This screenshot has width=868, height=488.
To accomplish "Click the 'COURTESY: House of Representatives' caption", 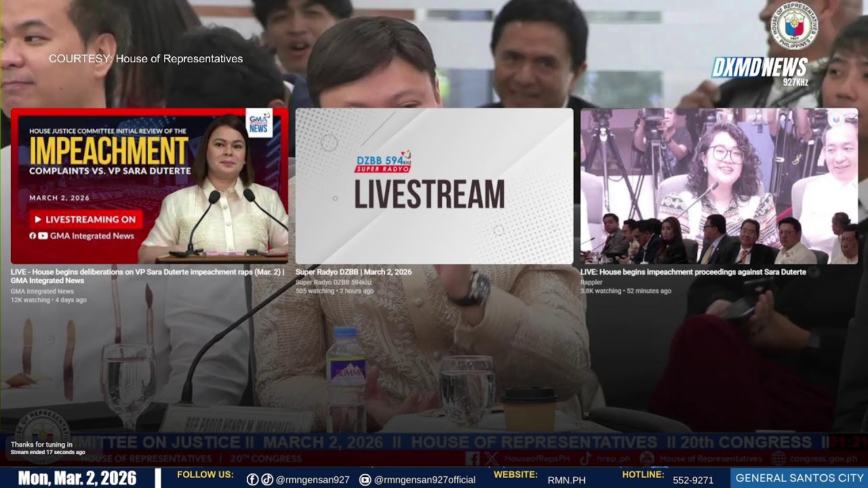I will tap(146, 59).
